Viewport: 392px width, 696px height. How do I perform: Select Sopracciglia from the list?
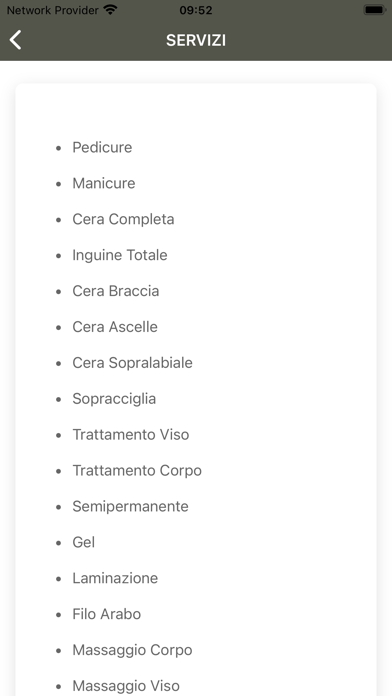coord(114,399)
